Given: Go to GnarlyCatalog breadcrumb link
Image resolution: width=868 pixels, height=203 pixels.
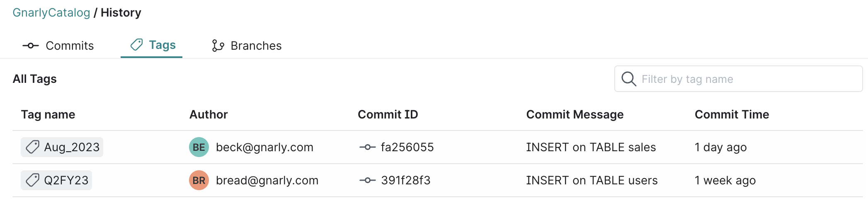Looking at the screenshot, I should pos(51,12).
